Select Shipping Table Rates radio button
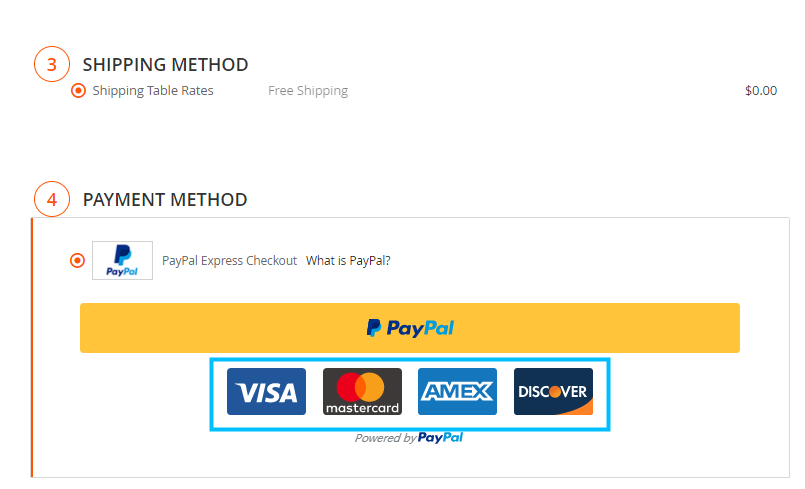The height and width of the screenshot is (489, 805). pyautogui.click(x=78, y=91)
